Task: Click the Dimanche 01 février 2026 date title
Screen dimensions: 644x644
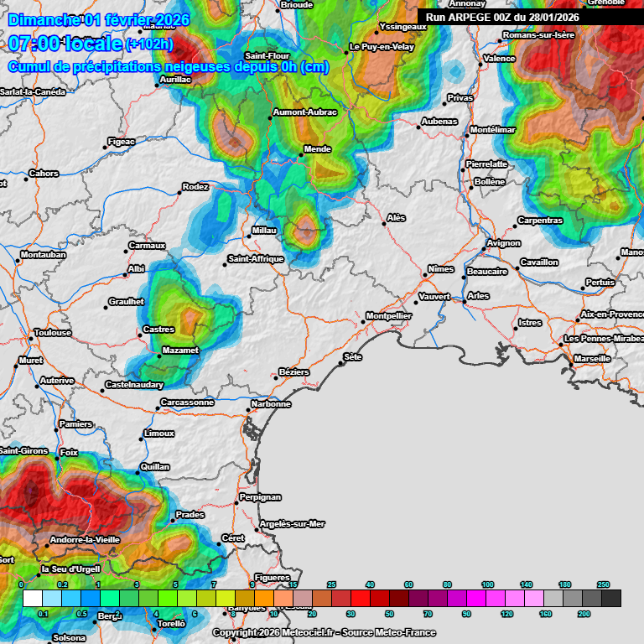Action: coord(99,19)
